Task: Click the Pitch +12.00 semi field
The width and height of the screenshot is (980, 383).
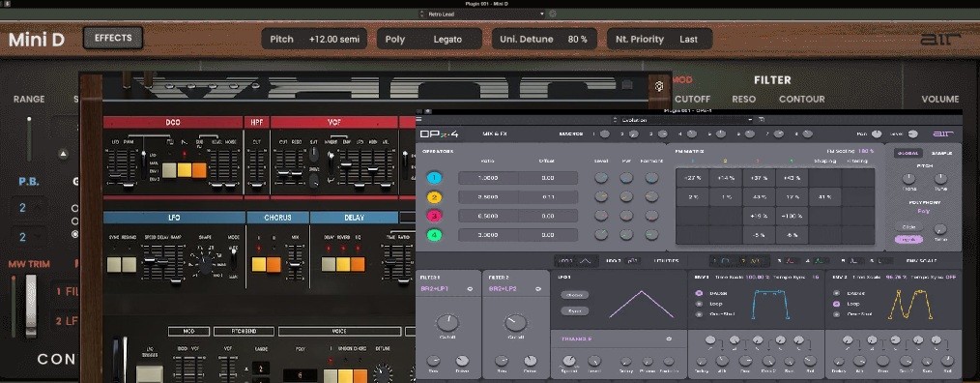Action: click(314, 39)
